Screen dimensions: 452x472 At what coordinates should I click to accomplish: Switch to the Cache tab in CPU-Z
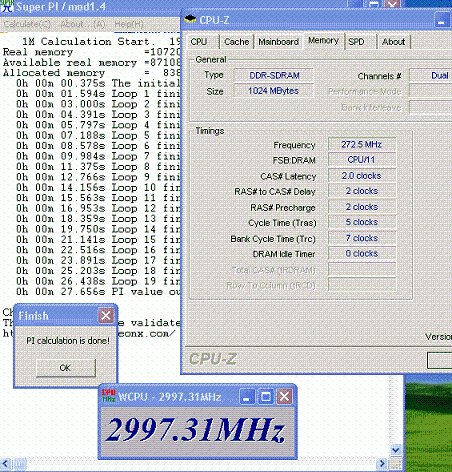(x=237, y=42)
